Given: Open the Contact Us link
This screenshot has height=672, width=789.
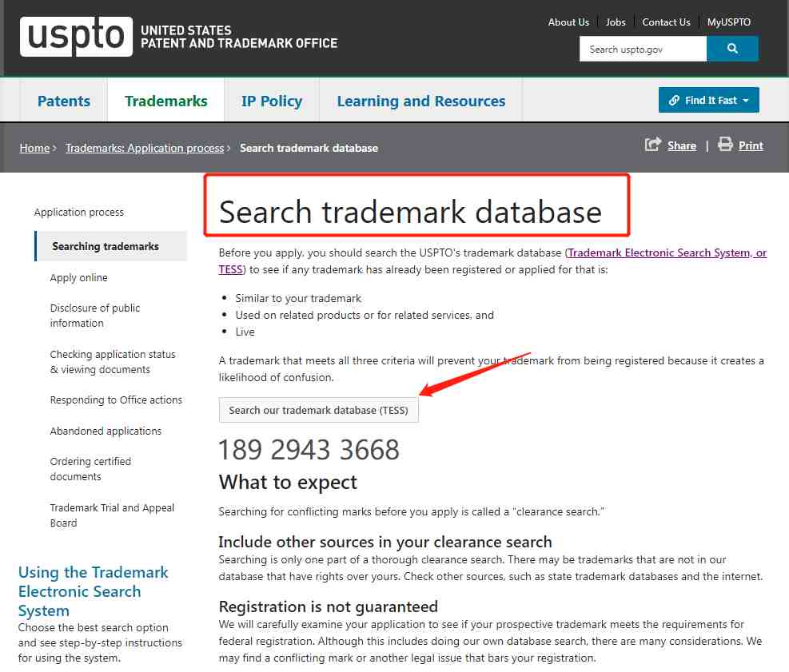Looking at the screenshot, I should point(666,22).
